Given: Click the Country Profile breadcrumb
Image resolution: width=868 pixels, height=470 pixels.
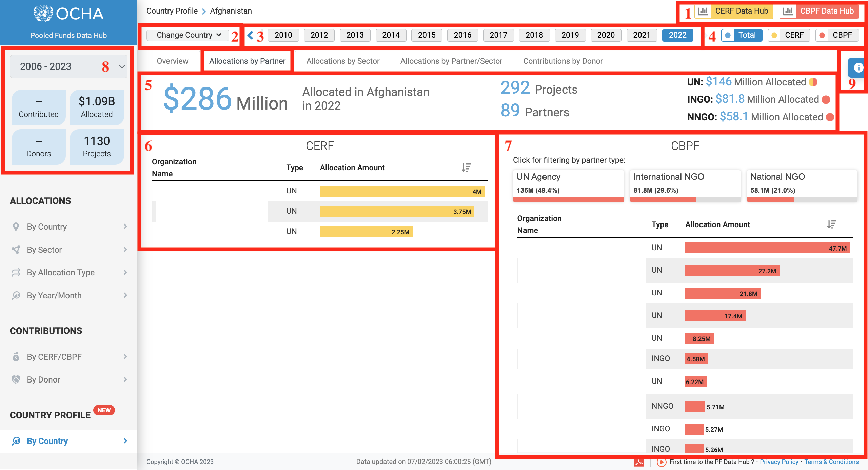Looking at the screenshot, I should click(x=172, y=11).
